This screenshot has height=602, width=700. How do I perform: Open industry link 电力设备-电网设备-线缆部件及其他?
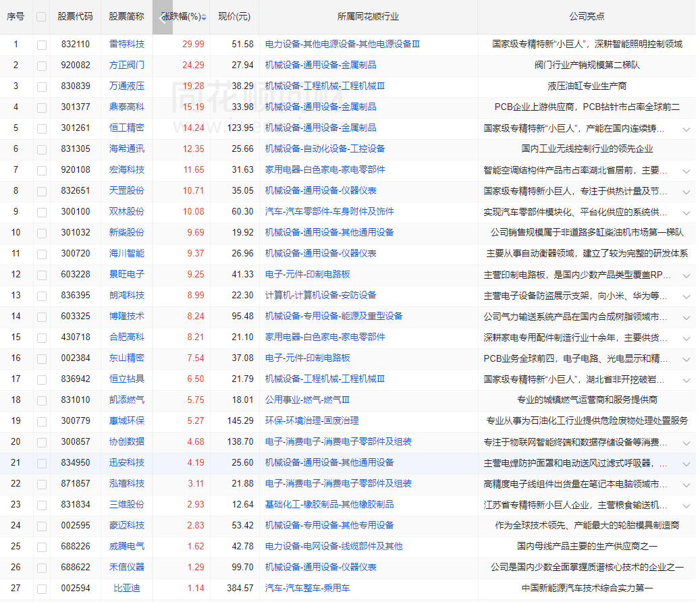334,546
